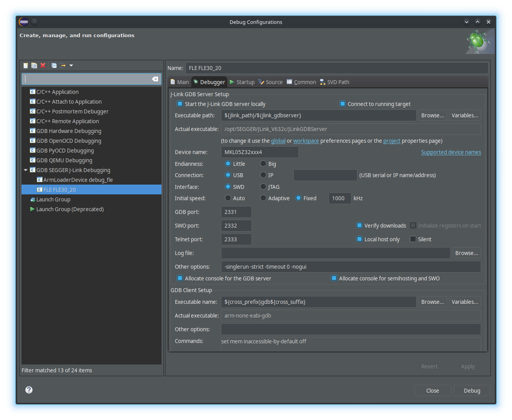Click the pin button beside the Eclipse icon
The image size is (512, 420).
pyautogui.click(x=34, y=22)
